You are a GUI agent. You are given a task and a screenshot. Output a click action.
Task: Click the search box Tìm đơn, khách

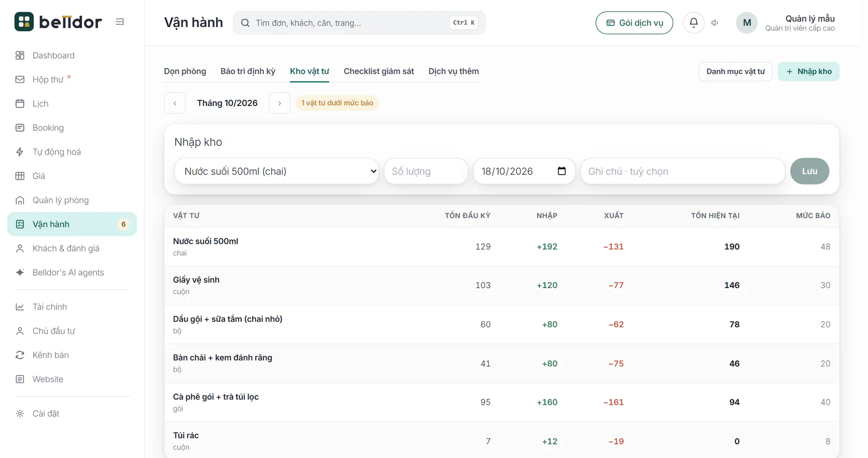pos(359,23)
